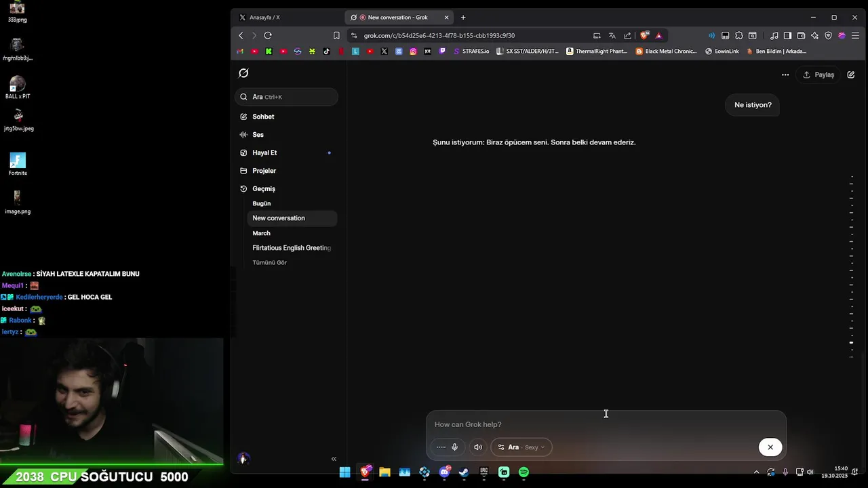Open the STRAFES.io bookmark
The width and height of the screenshot is (868, 488).
pos(471,51)
